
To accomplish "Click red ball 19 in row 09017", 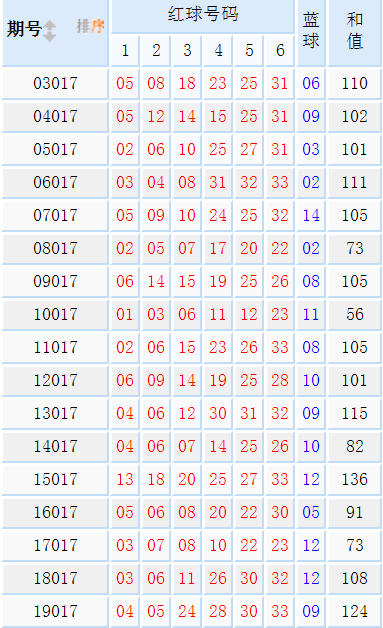I will pyautogui.click(x=218, y=282).
